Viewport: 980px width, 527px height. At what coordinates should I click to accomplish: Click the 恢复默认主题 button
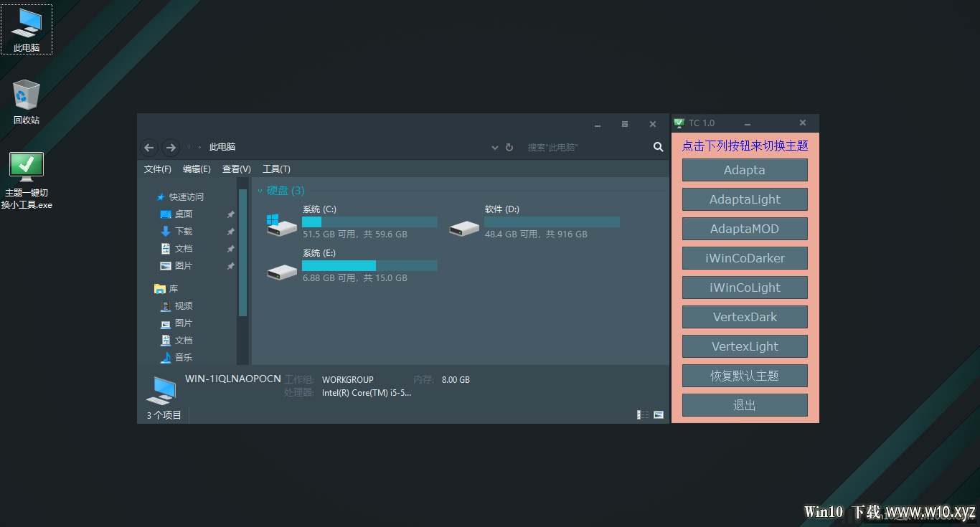[745, 376]
